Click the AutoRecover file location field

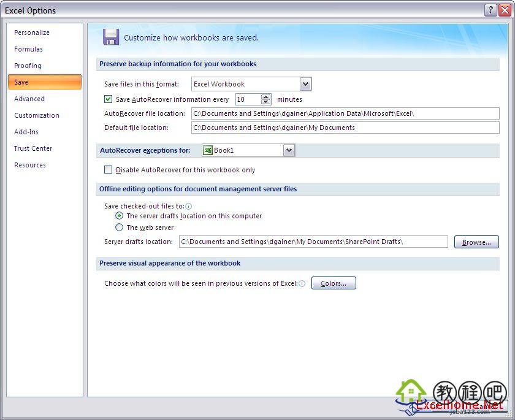tap(345, 113)
